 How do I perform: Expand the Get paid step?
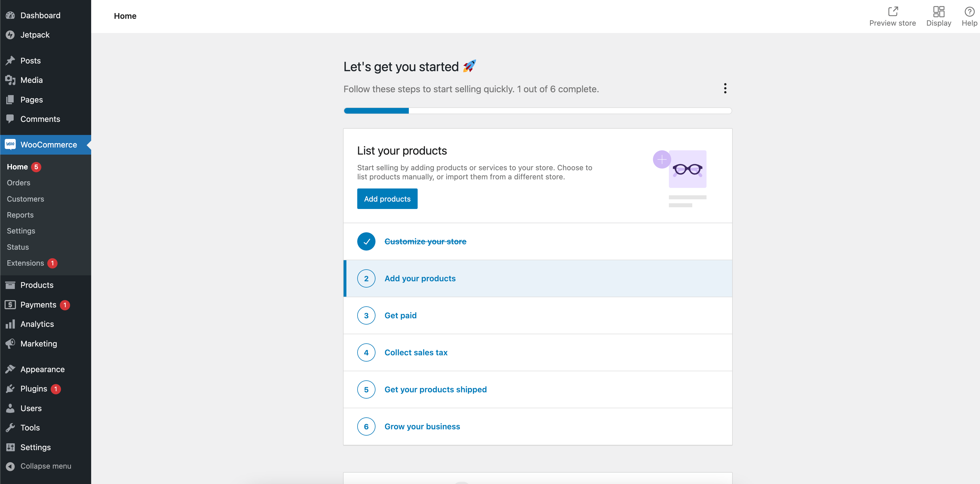[x=400, y=315]
